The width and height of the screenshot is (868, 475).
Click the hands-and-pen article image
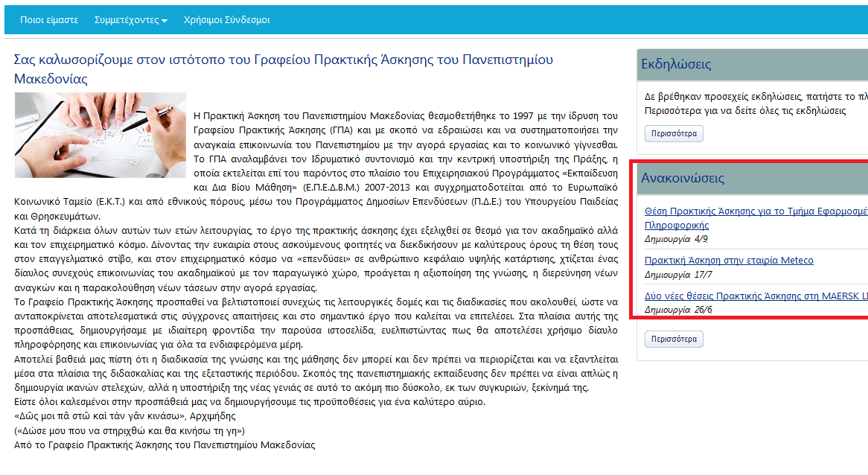click(x=100, y=135)
